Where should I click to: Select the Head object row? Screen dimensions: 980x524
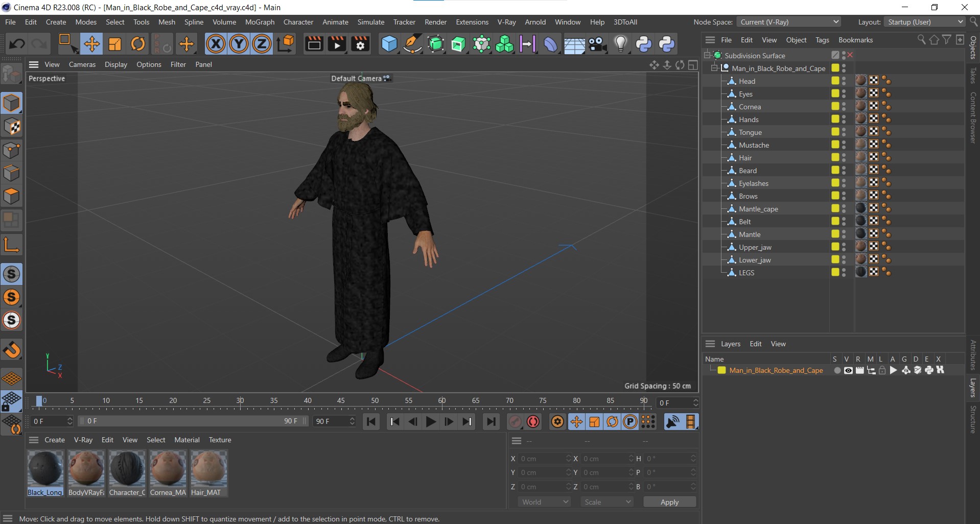766,81
